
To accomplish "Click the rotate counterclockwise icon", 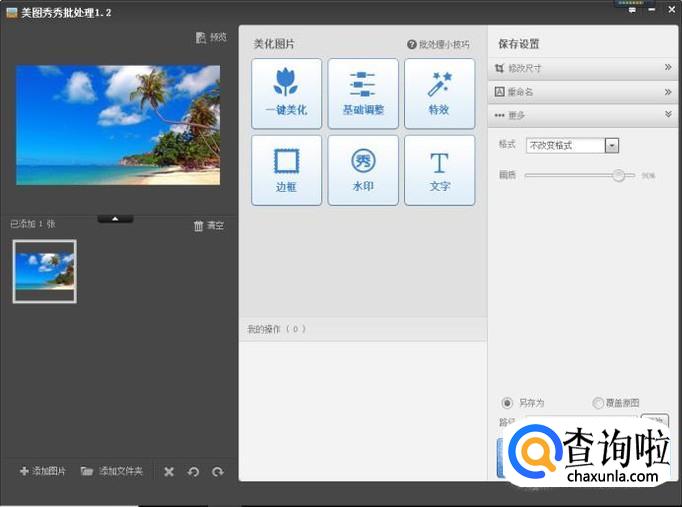I will point(193,471).
